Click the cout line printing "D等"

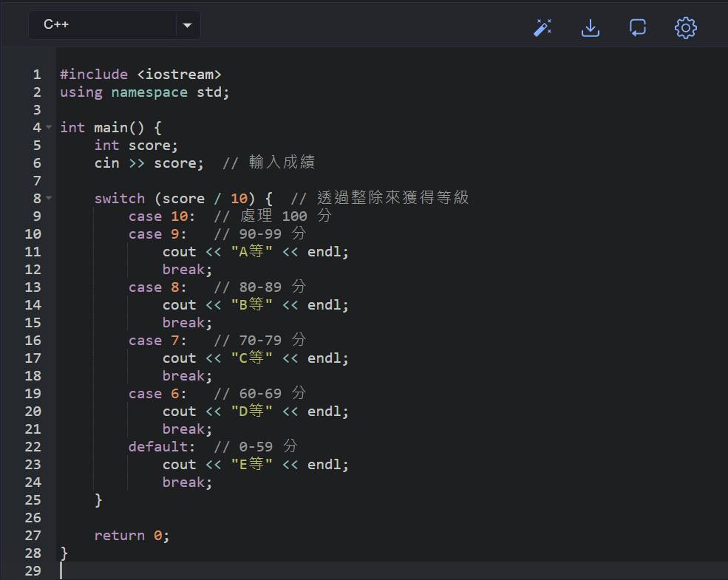tap(256, 411)
